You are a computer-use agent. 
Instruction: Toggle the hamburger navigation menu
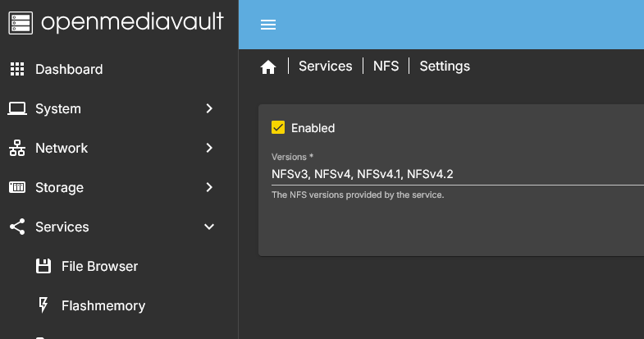click(268, 25)
